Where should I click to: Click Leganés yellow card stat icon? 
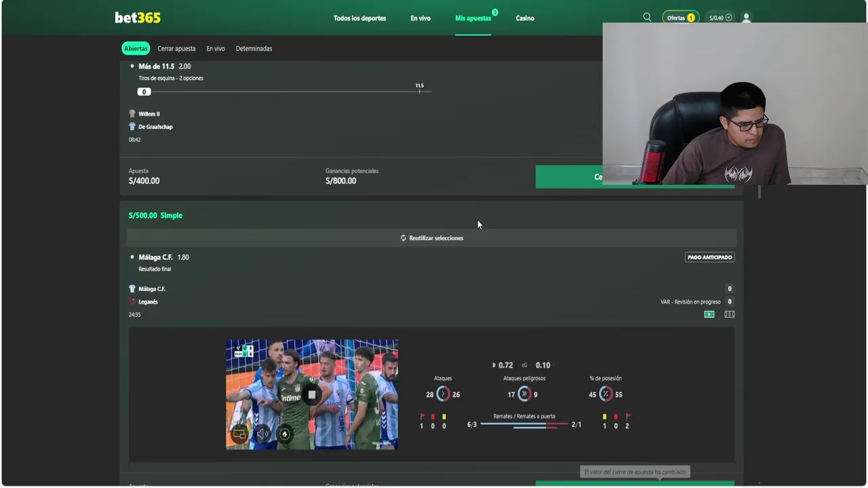tap(604, 416)
